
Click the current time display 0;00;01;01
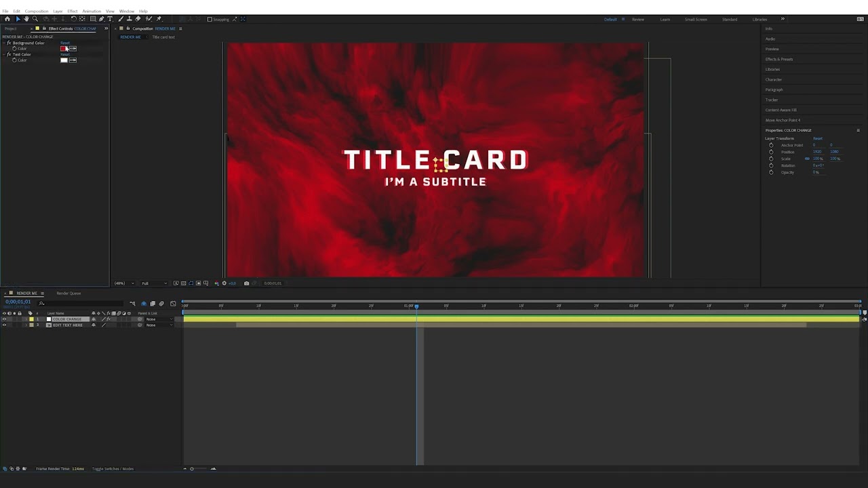[18, 302]
